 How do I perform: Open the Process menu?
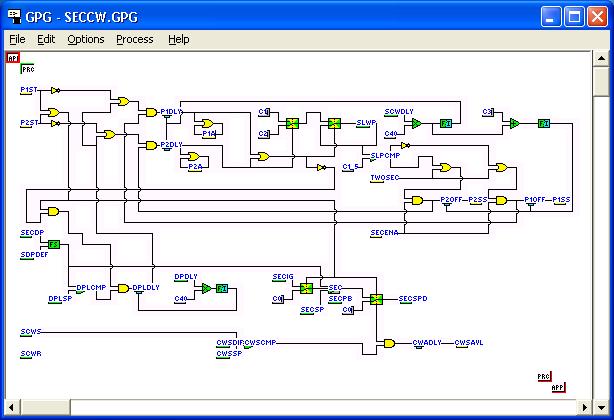pos(134,39)
